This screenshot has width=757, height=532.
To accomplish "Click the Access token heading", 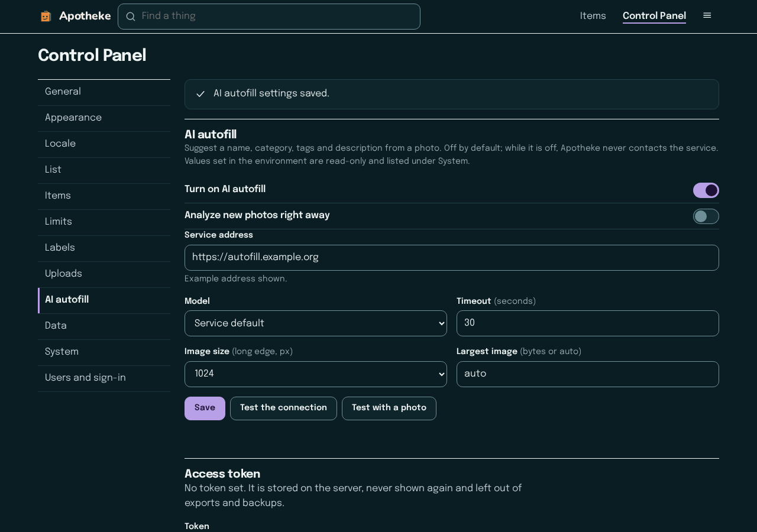I will click(x=222, y=474).
